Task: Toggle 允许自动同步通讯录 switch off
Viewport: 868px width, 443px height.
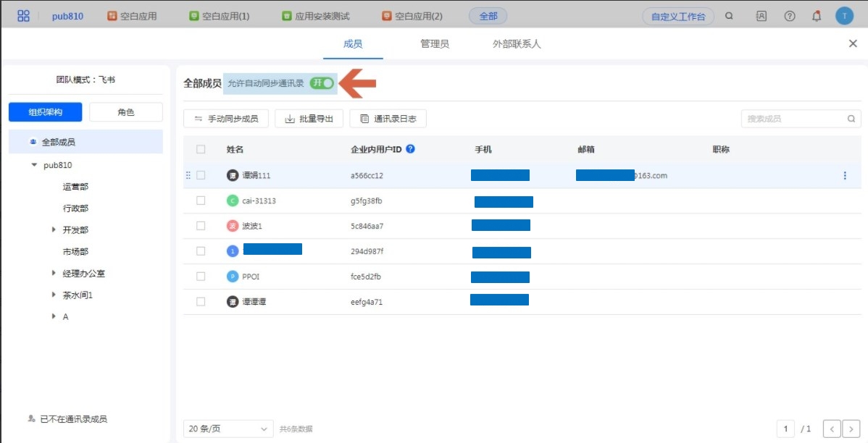Action: click(322, 83)
